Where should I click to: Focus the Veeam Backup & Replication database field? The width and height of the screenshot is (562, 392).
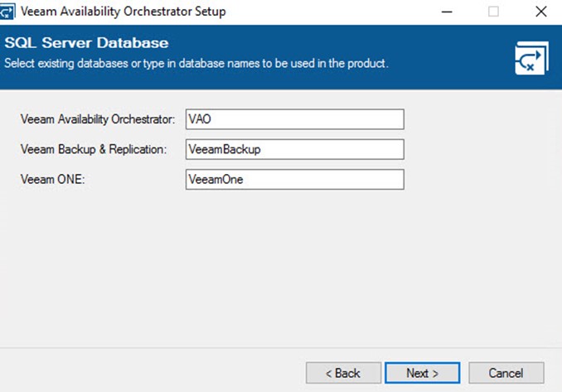294,149
